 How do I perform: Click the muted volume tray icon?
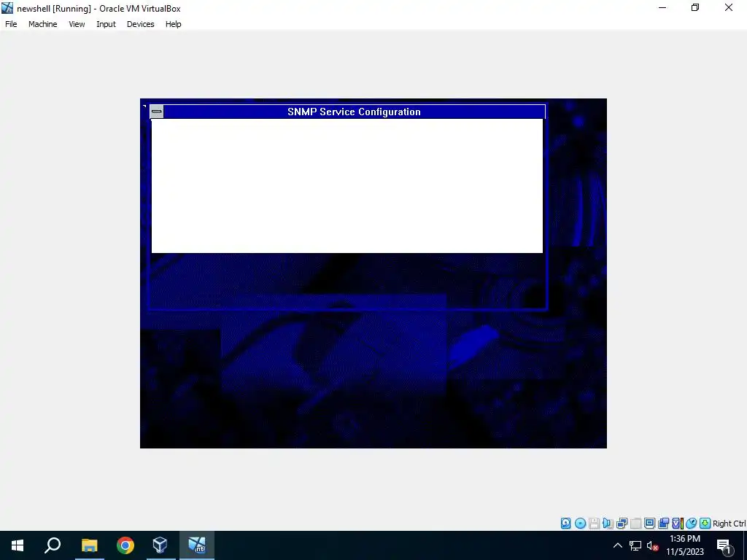tap(653, 545)
